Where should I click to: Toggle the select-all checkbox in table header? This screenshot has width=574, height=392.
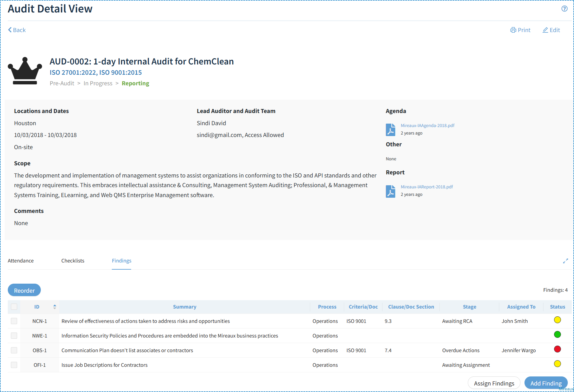click(14, 307)
